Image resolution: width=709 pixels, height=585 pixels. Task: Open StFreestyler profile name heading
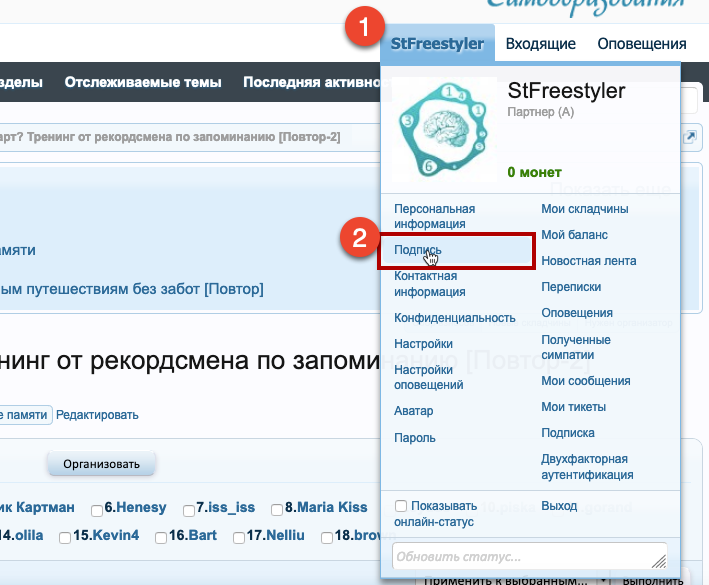tap(566, 91)
